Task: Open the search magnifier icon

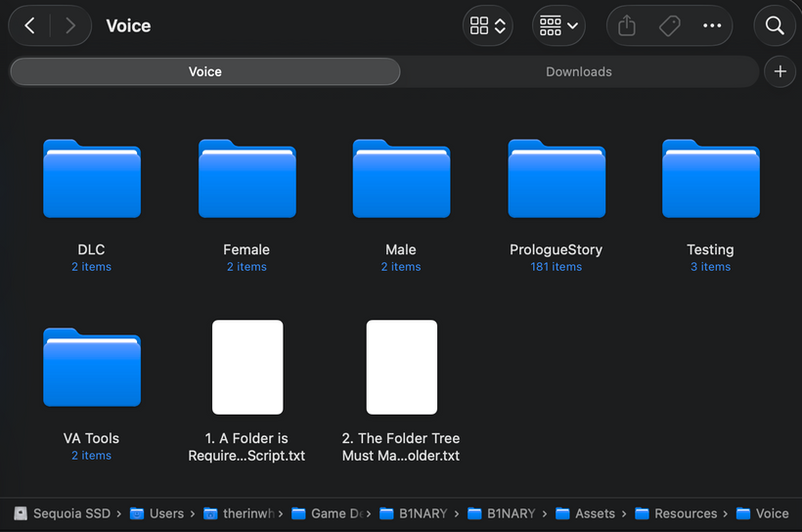Action: [x=775, y=26]
